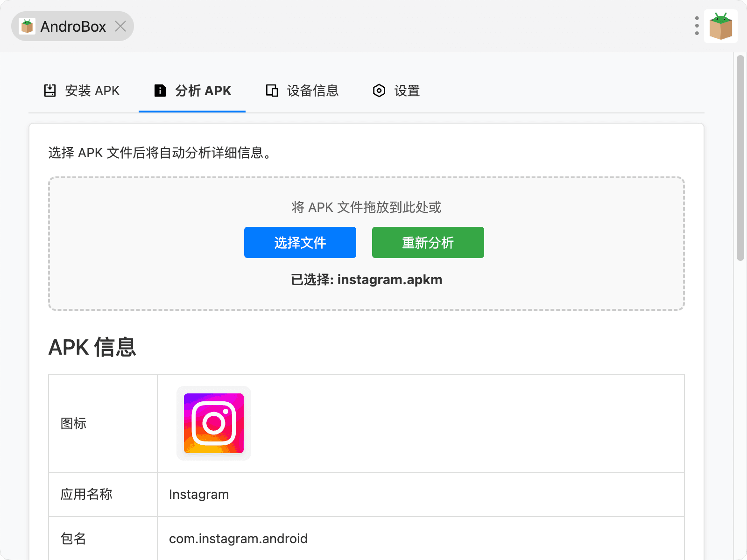The height and width of the screenshot is (560, 747).
Task: Click the gear icon beside 设置
Action: [379, 91]
